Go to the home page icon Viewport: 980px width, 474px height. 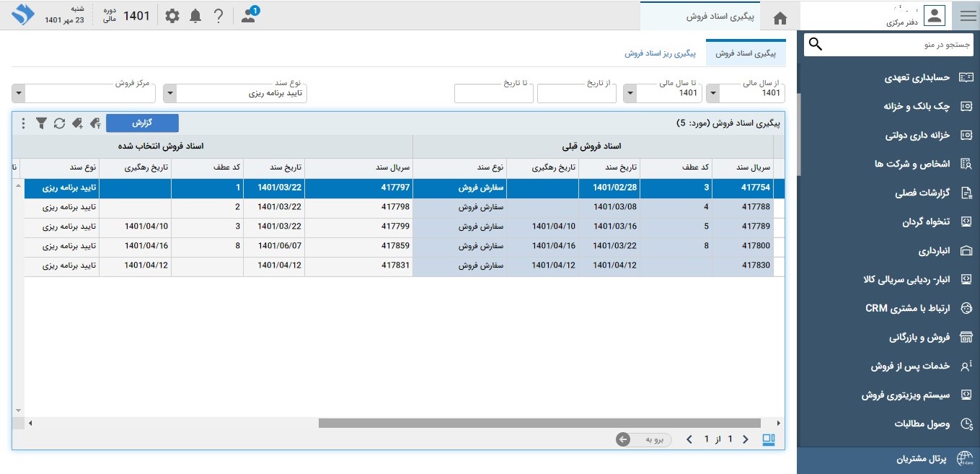(x=780, y=18)
